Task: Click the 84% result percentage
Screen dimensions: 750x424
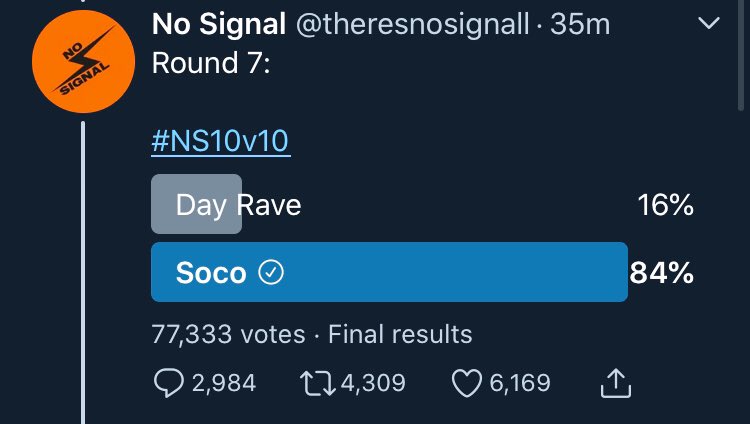Action: pyautogui.click(x=661, y=272)
